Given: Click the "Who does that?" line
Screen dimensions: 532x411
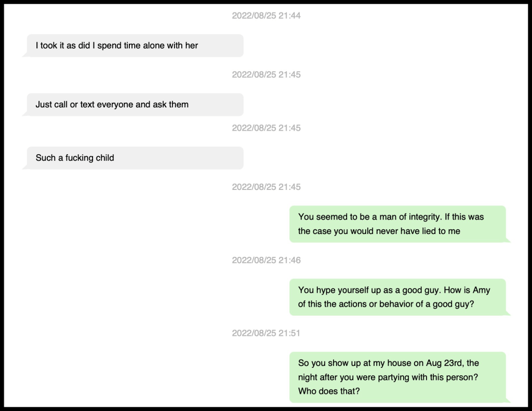Looking at the screenshot, I should pyautogui.click(x=328, y=391).
